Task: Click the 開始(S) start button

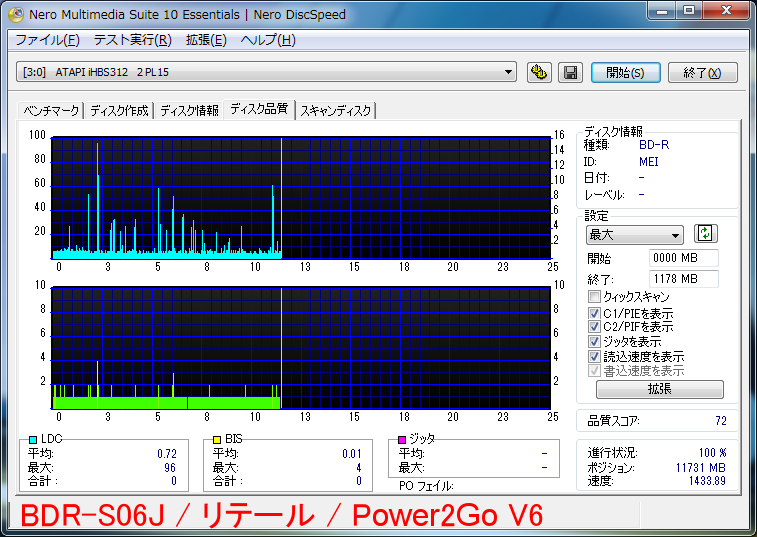Action: coord(625,72)
